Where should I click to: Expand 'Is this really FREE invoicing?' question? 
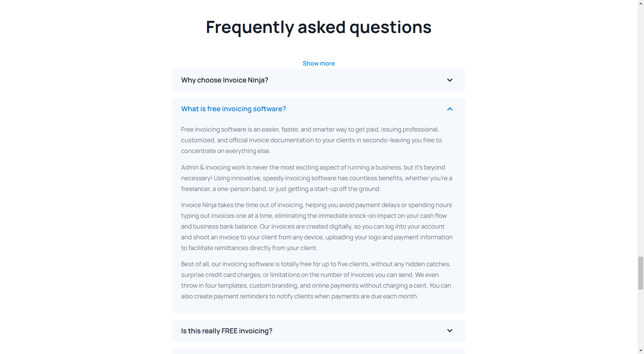point(227,331)
